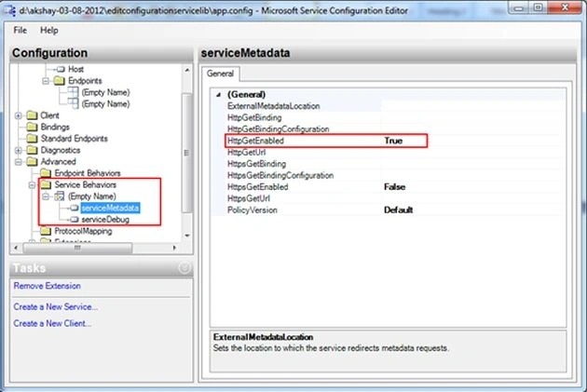Click the serviceDebug element icon
The width and height of the screenshot is (587, 392).
(75, 220)
